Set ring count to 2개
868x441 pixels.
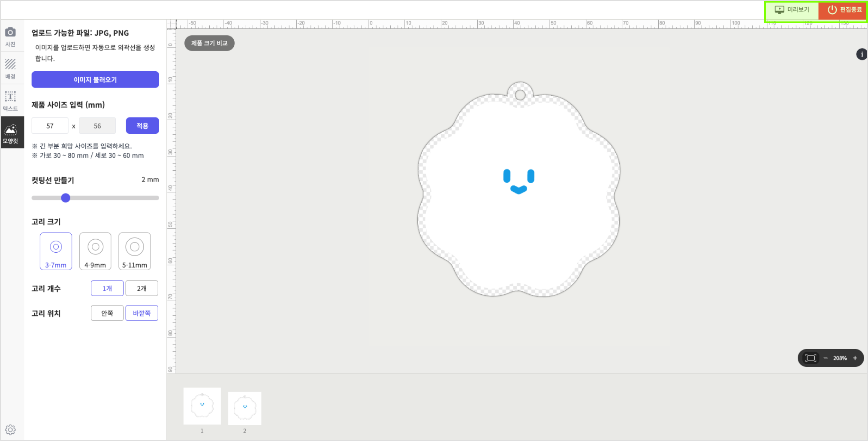142,288
